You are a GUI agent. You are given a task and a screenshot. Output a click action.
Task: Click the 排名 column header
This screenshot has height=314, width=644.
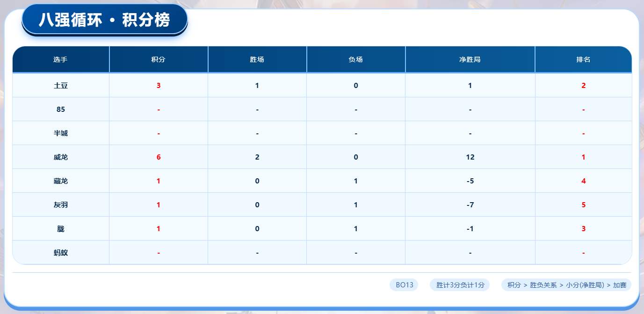(x=583, y=59)
